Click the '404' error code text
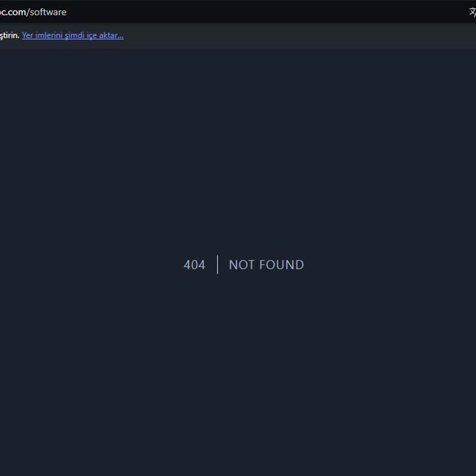This screenshot has height=476, width=476. tap(195, 265)
